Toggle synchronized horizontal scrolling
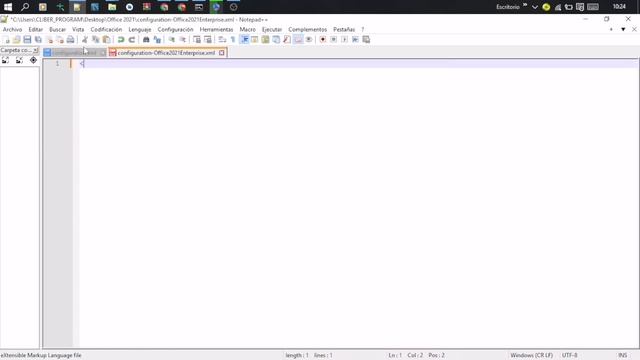 point(208,40)
